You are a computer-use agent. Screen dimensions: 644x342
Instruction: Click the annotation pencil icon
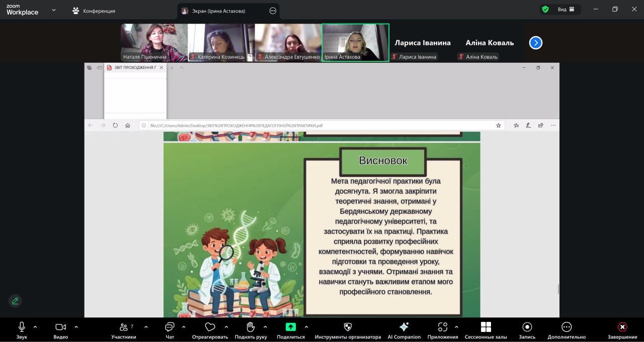point(15,301)
